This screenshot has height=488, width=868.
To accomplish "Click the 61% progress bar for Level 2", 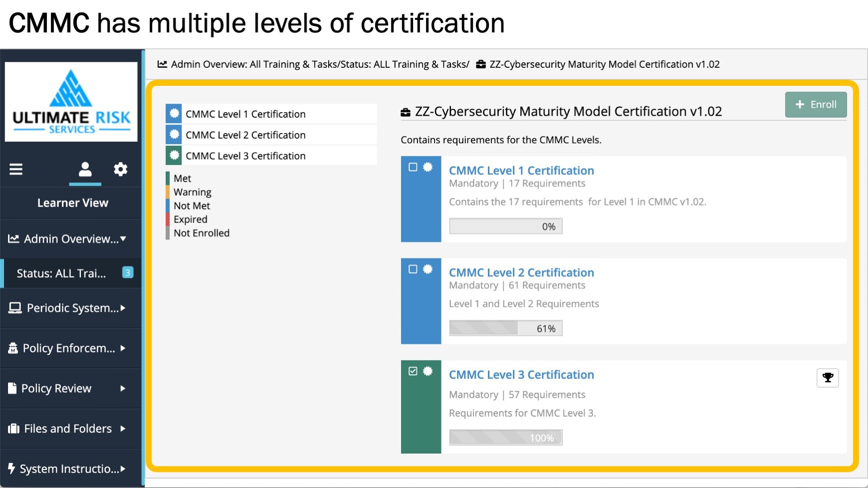I will pos(506,328).
